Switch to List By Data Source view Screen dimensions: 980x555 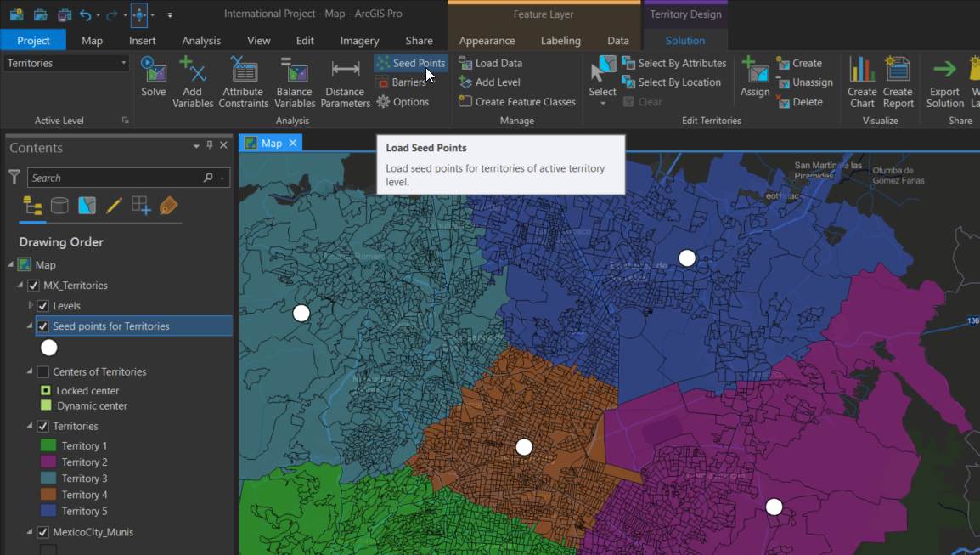[59, 205]
